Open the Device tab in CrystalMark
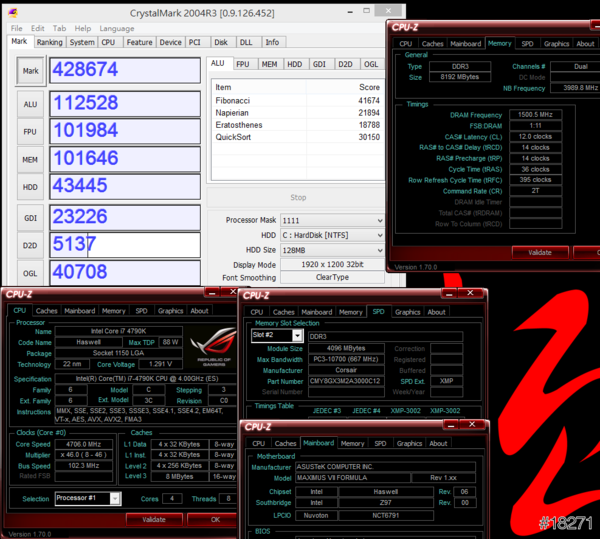The width and height of the screenshot is (600, 539). pyautogui.click(x=170, y=42)
